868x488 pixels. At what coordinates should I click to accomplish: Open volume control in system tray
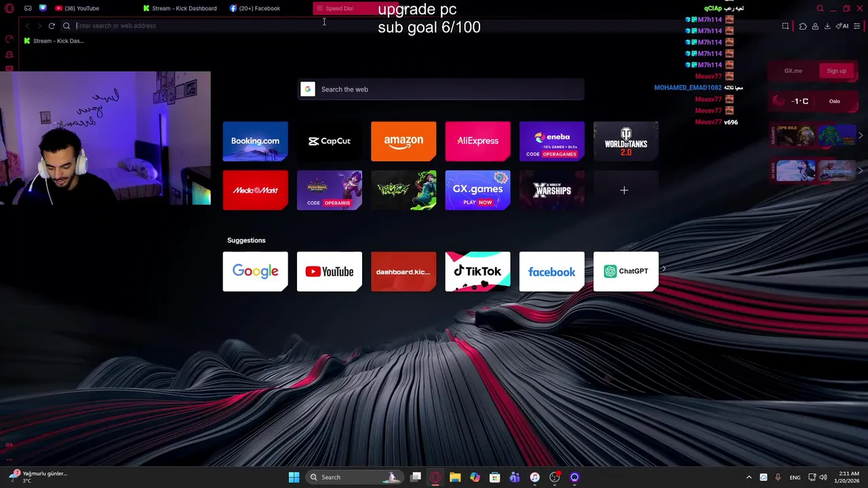coord(823,477)
